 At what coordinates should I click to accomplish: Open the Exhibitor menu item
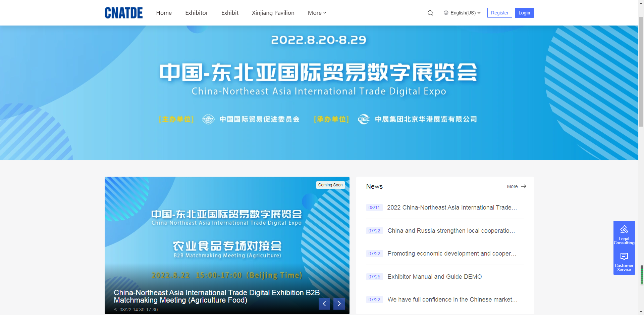point(197,13)
